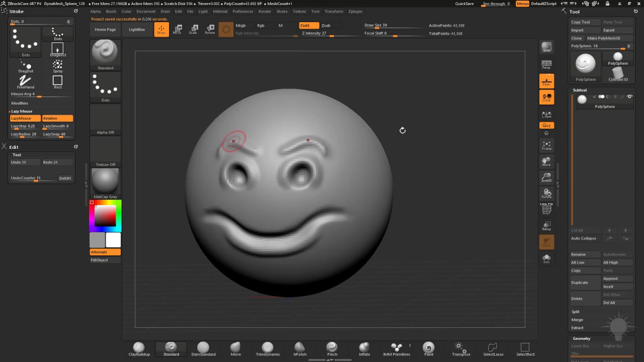The width and height of the screenshot is (644, 362).
Task: Open the Zplugin menu
Action: pos(355,11)
